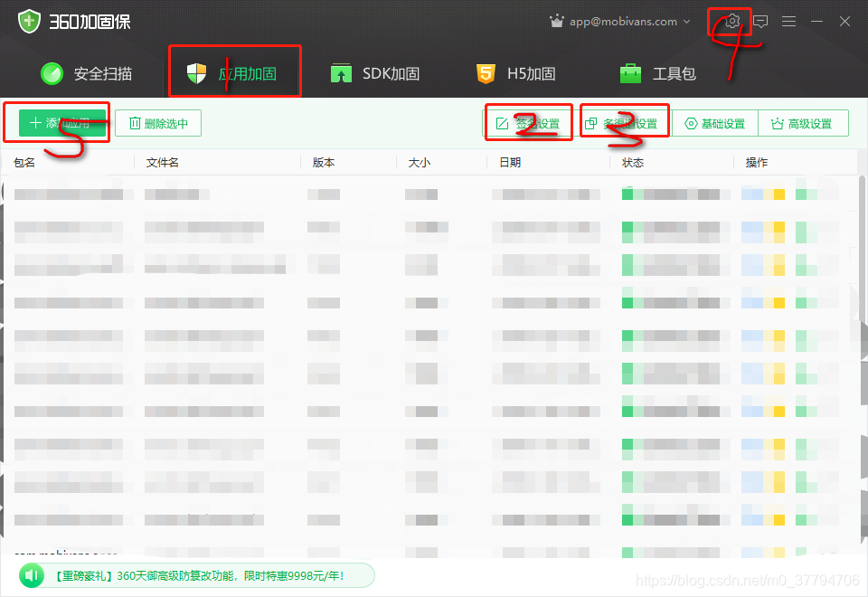Expand the app@mobivans.com account dropdown
Screen dimensions: 868x597
(x=687, y=22)
